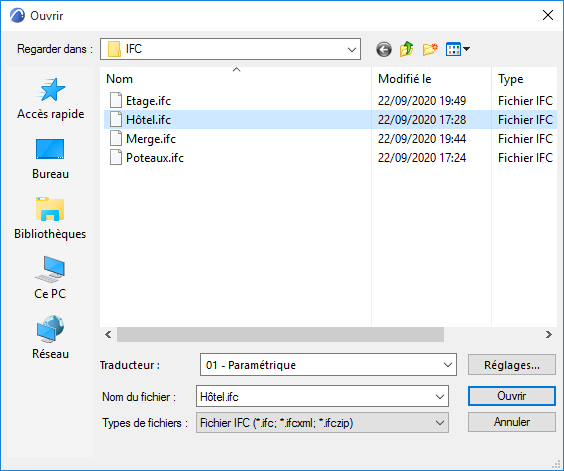
Task: Click the Etage.ifc file icon
Action: [116, 100]
